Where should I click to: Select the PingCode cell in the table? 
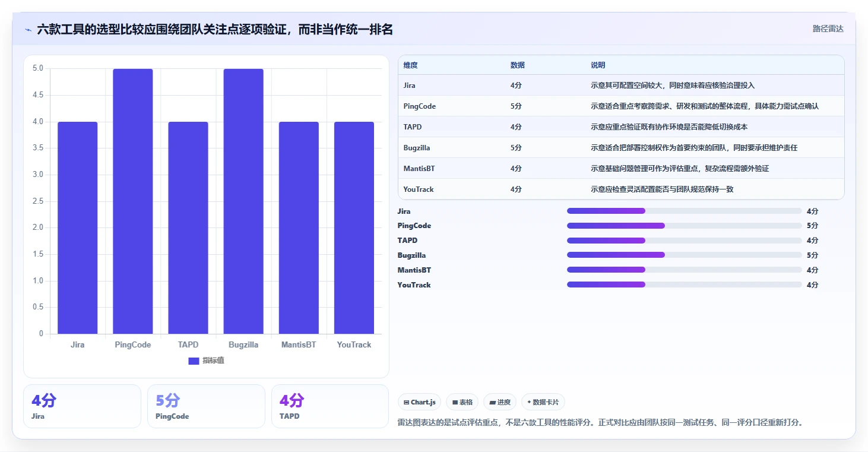pos(419,106)
